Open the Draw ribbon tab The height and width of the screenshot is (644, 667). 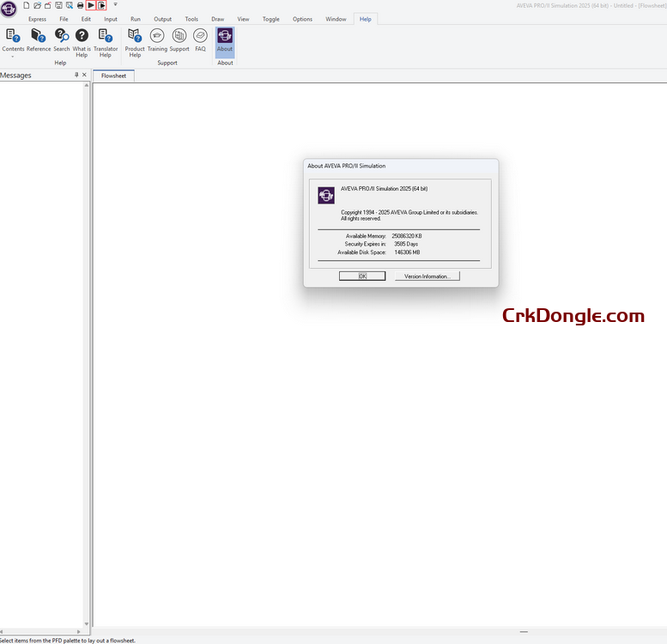coord(217,19)
